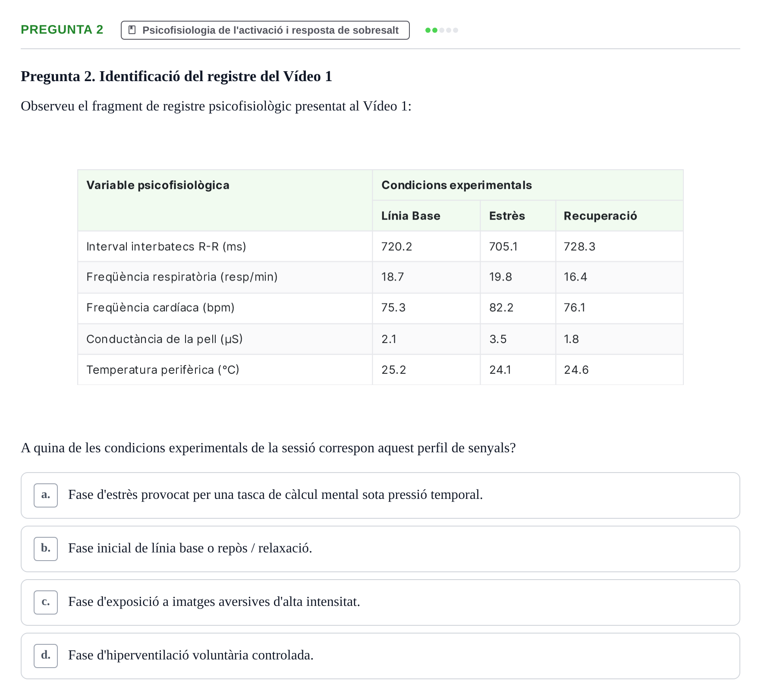Choose answer d, voluntary hyperventilation
761x700 pixels.
pos(380,656)
